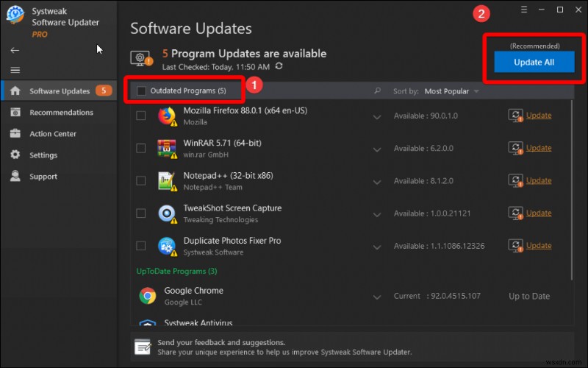Click Available : 1.0.0.21121 version text
This screenshot has height=368, width=588.
pos(432,213)
